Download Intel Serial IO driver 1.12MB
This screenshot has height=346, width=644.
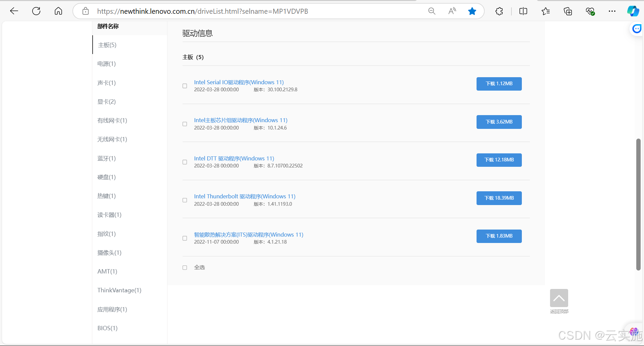coord(499,84)
